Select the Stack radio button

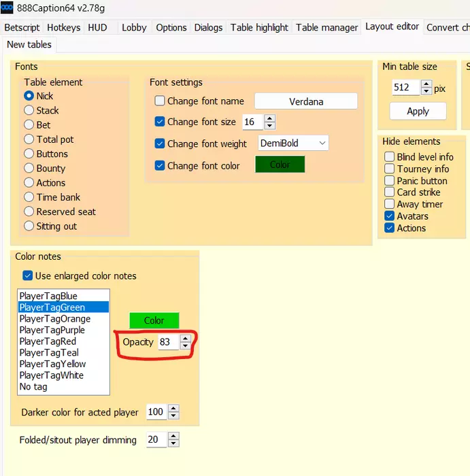point(41,110)
